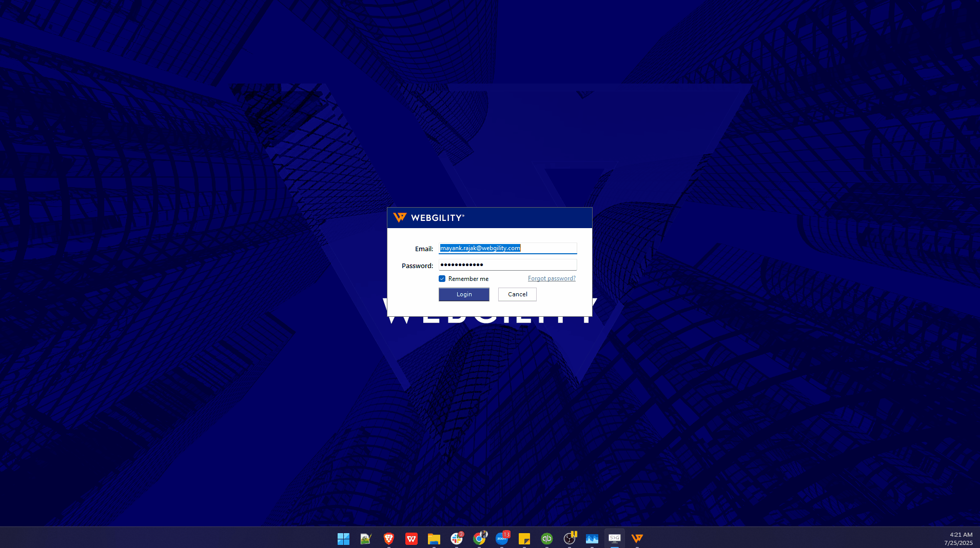Open the Windows Start menu
Viewport: 980px width, 548px height.
(x=343, y=539)
